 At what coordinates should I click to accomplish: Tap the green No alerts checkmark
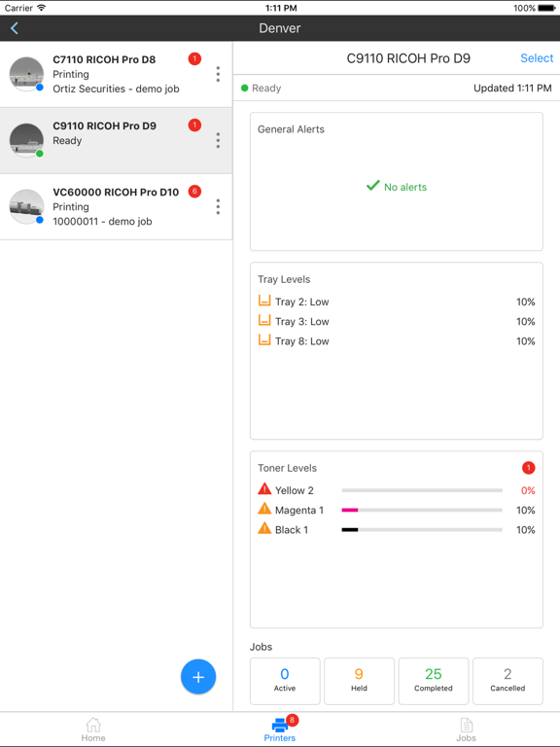point(373,186)
